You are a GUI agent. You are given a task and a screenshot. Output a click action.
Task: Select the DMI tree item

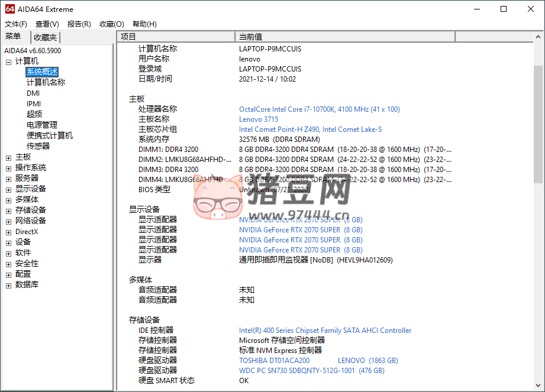pyautogui.click(x=33, y=93)
